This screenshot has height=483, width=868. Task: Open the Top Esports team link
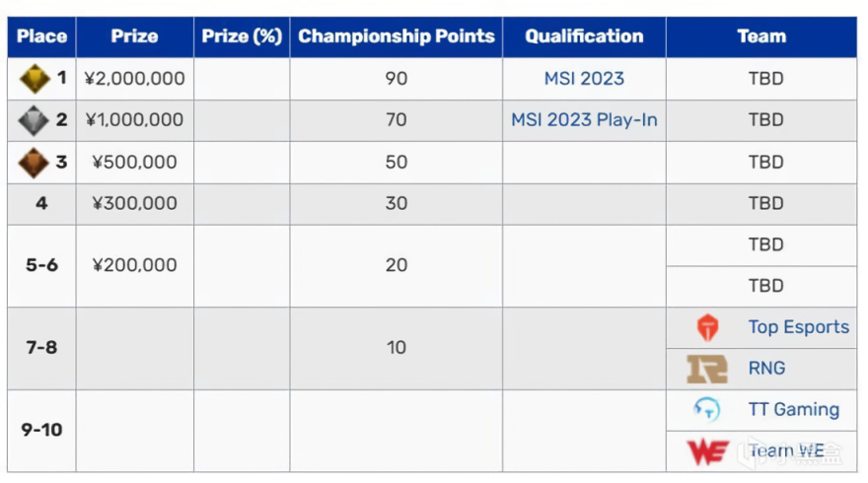[798, 327]
